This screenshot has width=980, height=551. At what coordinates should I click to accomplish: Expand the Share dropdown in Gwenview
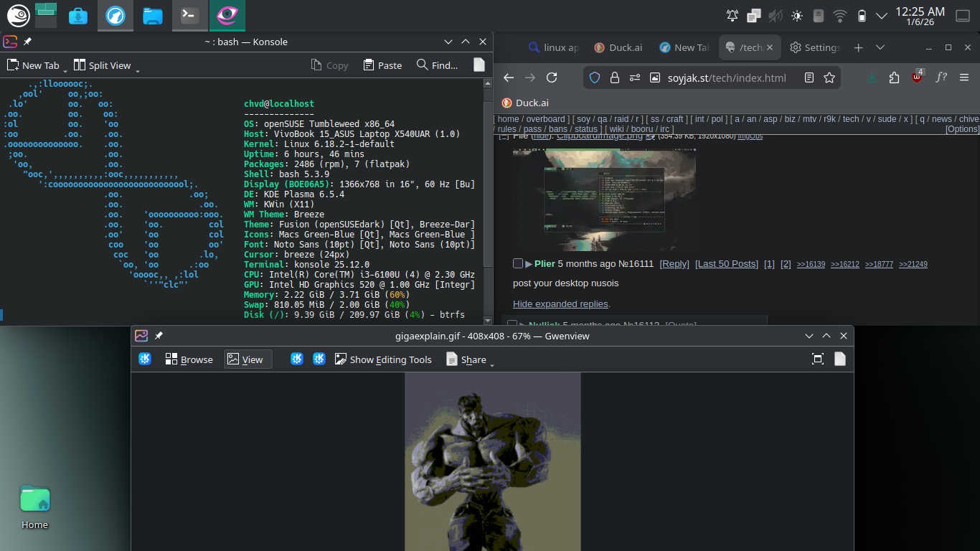[492, 364]
